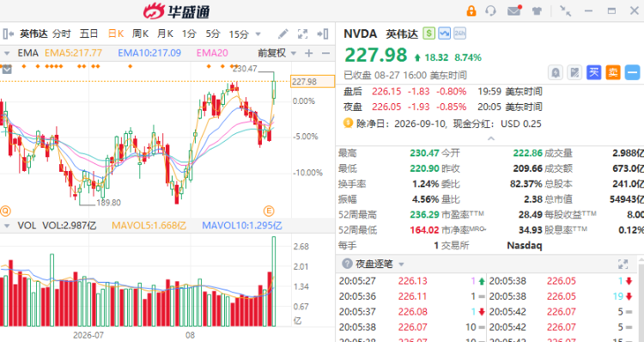
Task: Switch to the 周K weekly chart tab
Action: tap(140, 34)
